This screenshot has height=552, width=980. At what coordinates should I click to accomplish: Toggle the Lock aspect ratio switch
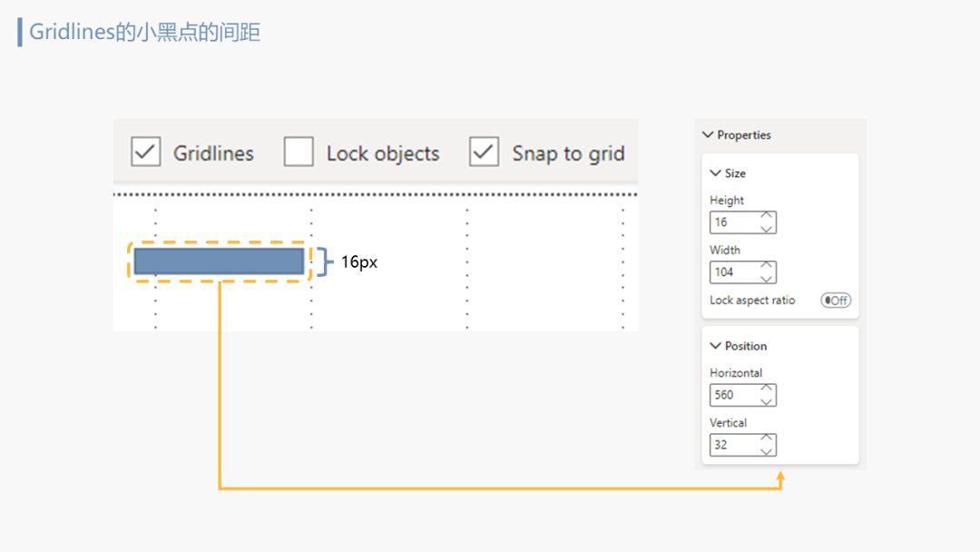tap(835, 301)
